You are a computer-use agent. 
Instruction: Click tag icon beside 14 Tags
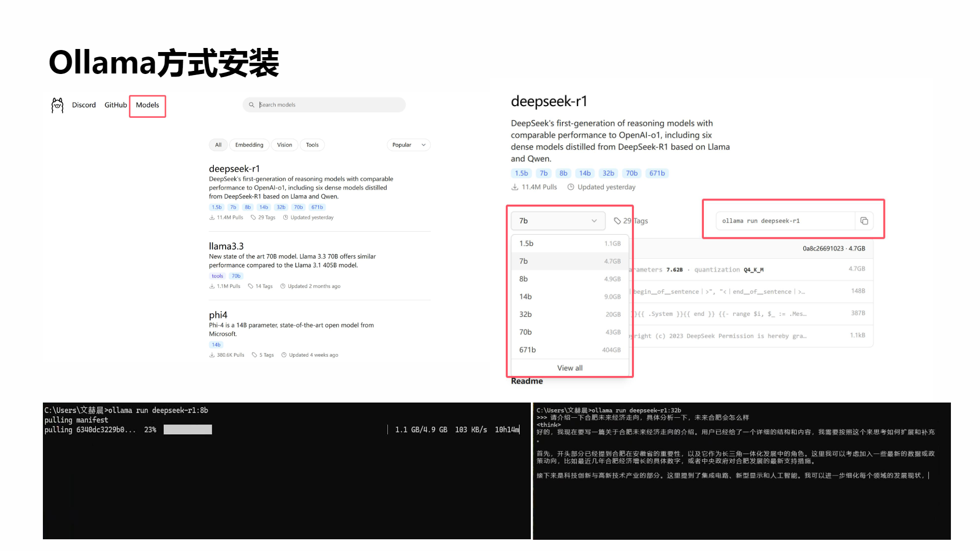point(251,286)
